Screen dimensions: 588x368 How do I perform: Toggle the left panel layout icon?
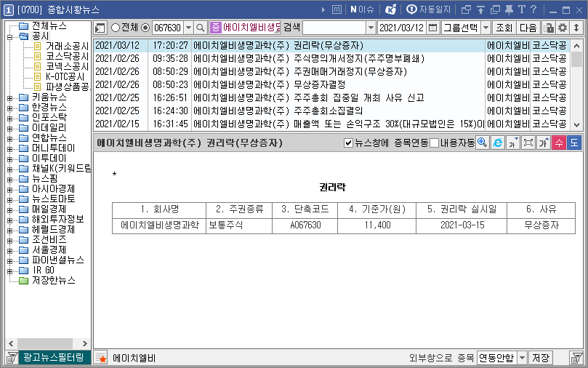(x=100, y=28)
